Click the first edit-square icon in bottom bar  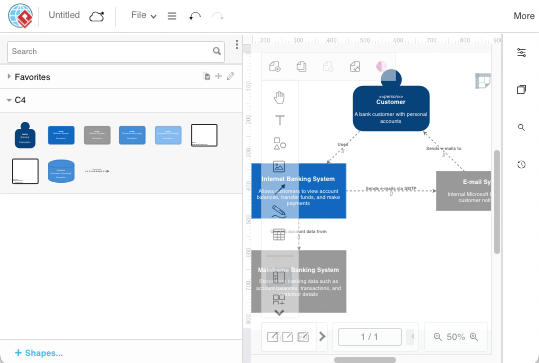273,337
